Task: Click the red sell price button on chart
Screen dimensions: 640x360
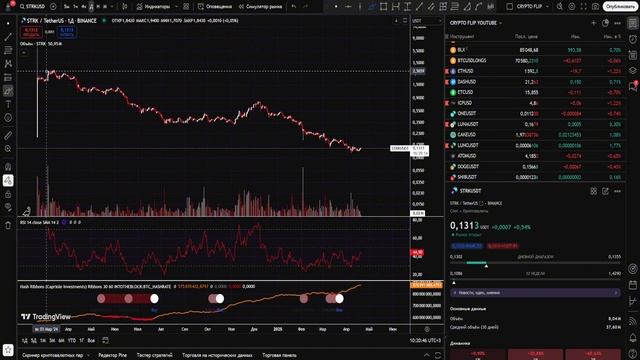Action: tap(31, 32)
